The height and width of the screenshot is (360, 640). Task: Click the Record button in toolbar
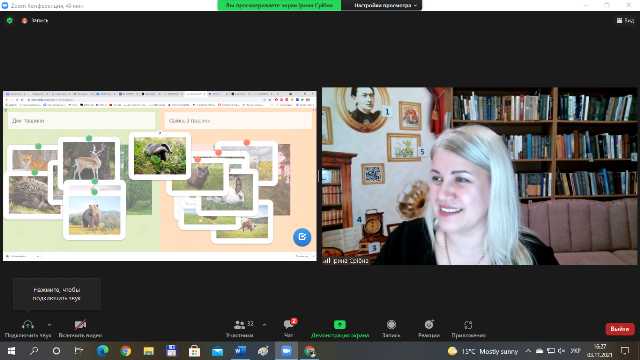[391, 329]
